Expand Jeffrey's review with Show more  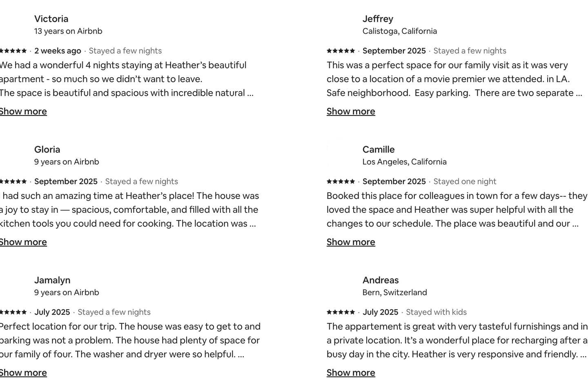(x=351, y=111)
